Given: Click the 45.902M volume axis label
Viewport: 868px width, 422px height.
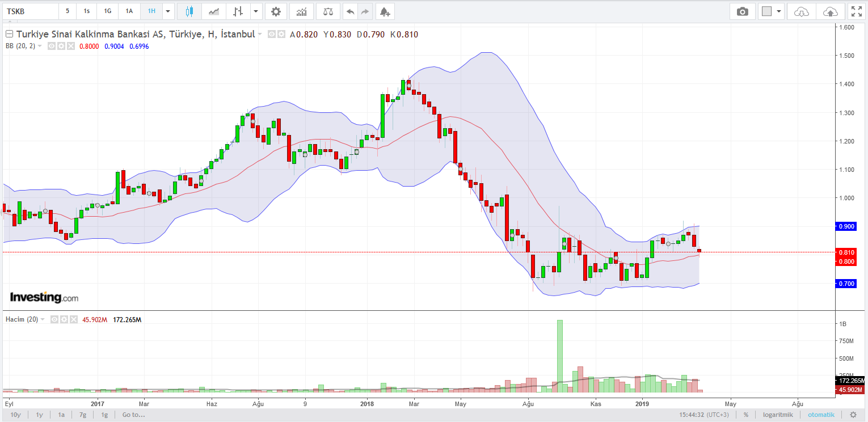Looking at the screenshot, I should [x=851, y=390].
